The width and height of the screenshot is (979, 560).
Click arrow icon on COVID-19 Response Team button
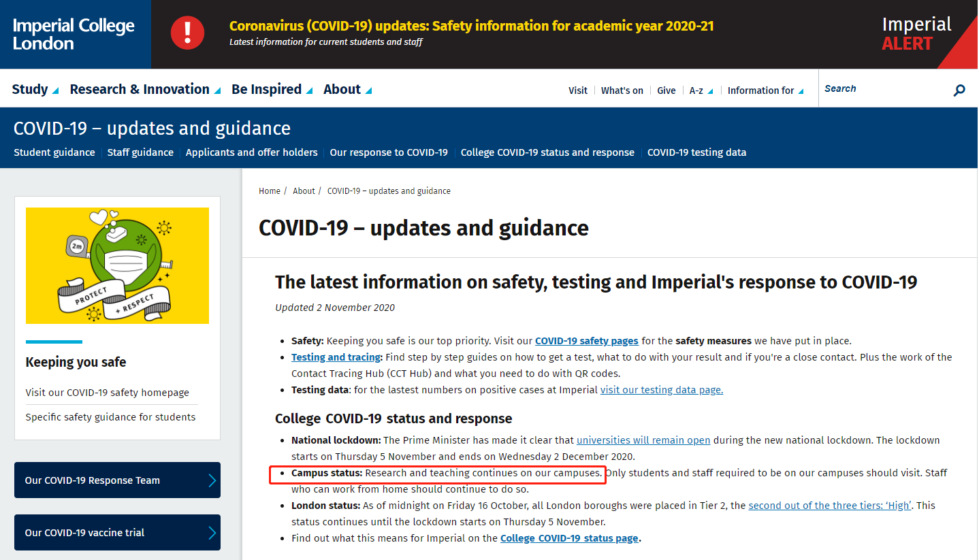pyautogui.click(x=212, y=480)
